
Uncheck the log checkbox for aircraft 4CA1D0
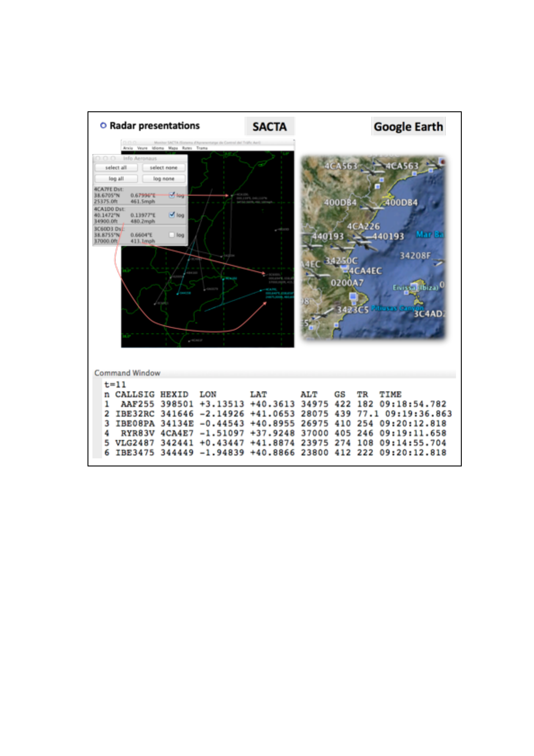(172, 215)
